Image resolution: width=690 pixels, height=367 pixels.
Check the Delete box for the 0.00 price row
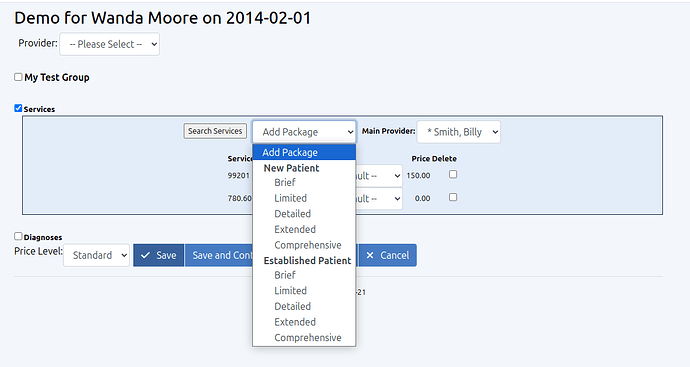pos(453,197)
